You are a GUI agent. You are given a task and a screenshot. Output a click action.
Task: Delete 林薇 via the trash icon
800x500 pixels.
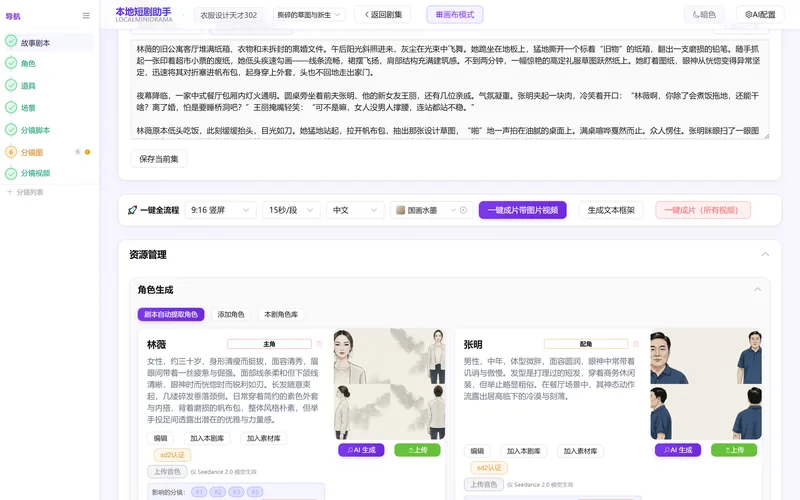[319, 344]
